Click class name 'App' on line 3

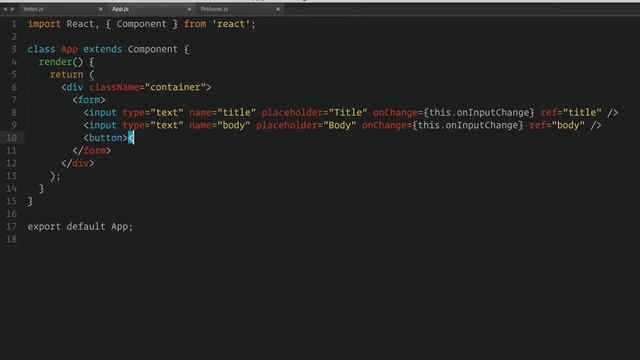click(x=69, y=49)
